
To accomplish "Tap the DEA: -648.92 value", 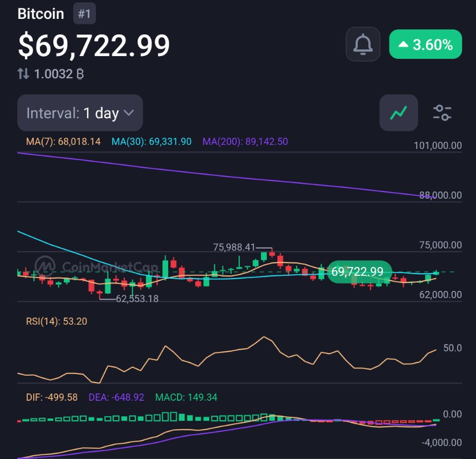I will point(117,397).
